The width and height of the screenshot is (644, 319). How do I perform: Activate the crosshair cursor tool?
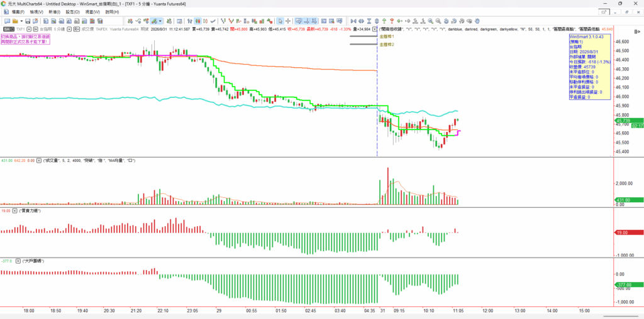(288, 21)
